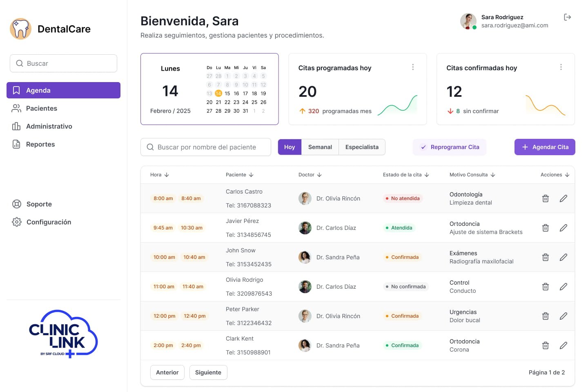Click trash icon for Clark Kent's appointment
The height and width of the screenshot is (392, 588).
pyautogui.click(x=545, y=345)
